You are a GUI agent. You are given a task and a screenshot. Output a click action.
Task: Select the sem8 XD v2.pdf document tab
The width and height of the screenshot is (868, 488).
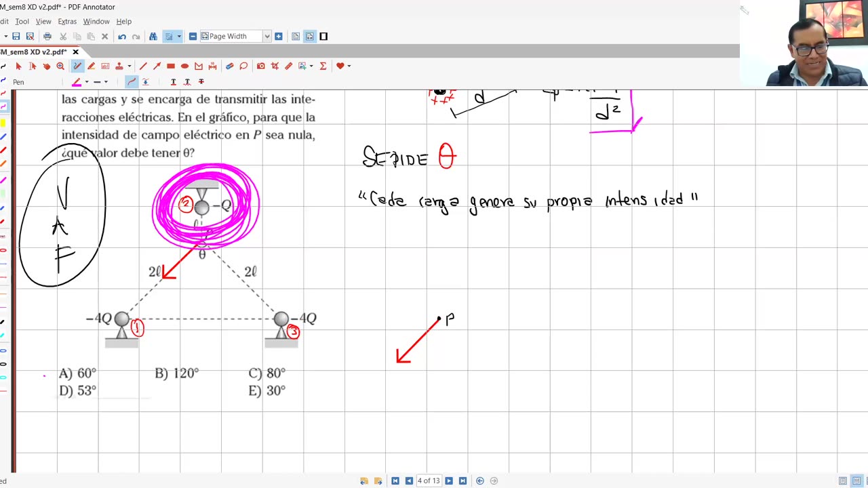tap(35, 52)
